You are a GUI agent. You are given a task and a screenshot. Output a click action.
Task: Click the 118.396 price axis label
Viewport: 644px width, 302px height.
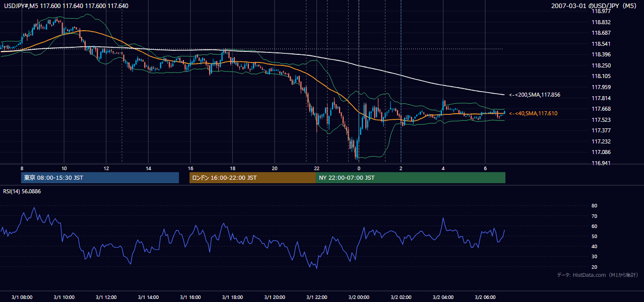point(601,54)
